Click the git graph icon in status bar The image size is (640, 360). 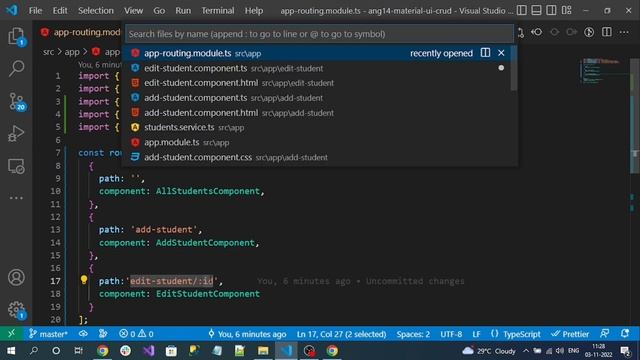tap(103, 334)
